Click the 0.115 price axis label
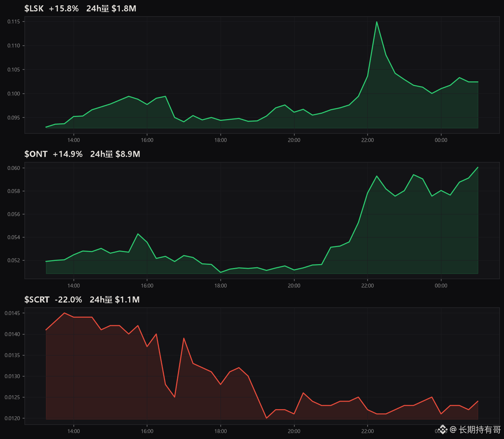504x439 pixels. 14,22
